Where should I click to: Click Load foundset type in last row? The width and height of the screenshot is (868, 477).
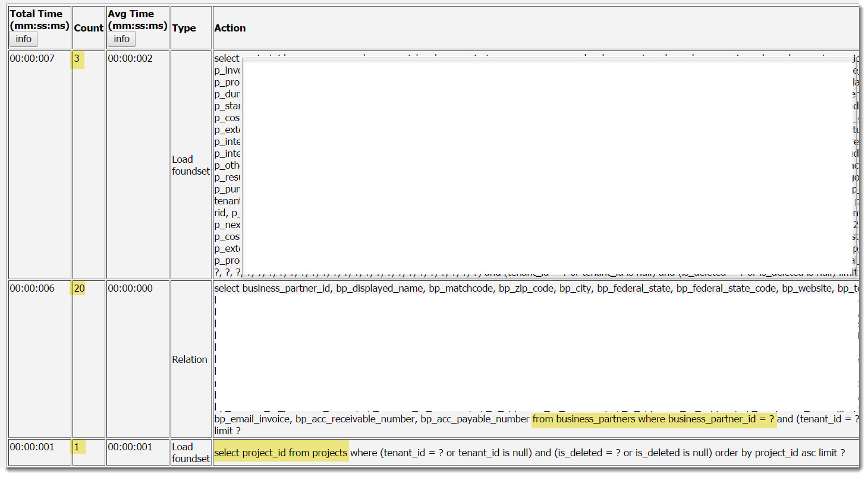point(191,453)
